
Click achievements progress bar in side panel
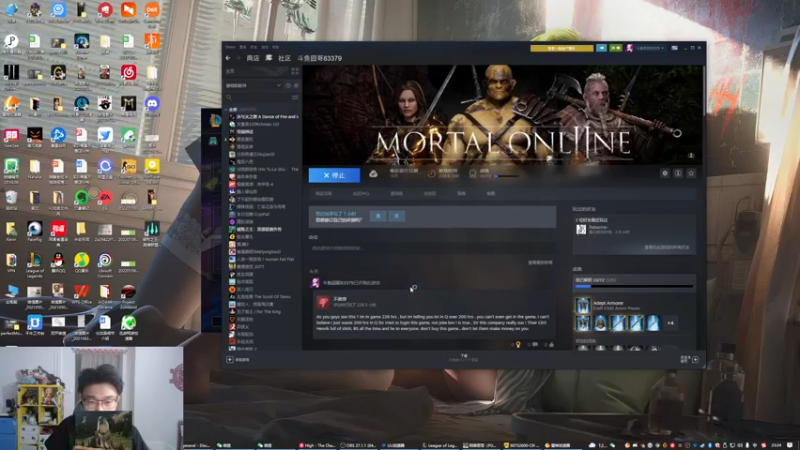pos(634,286)
